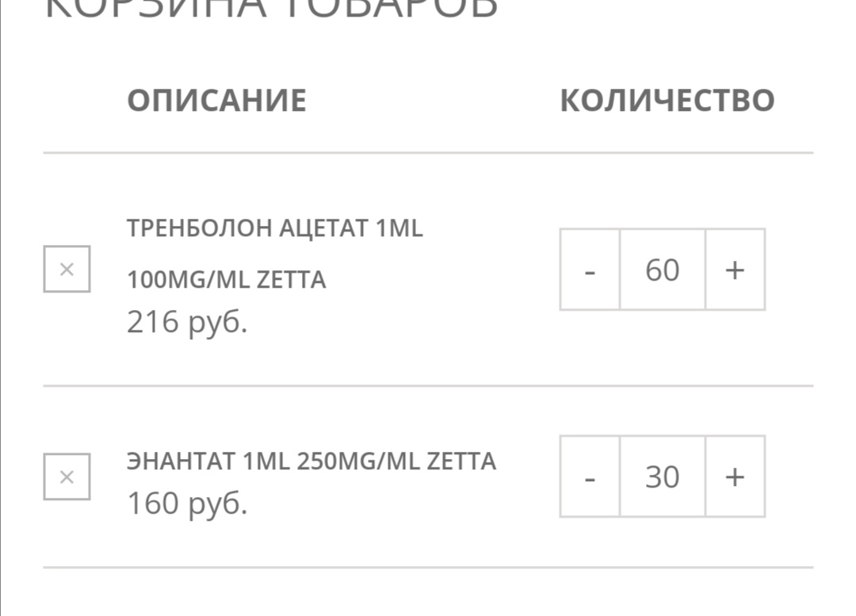Image resolution: width=856 pixels, height=616 pixels.
Task: Open the Энантат 1ML 250MG/ML product link
Action: pos(311,460)
